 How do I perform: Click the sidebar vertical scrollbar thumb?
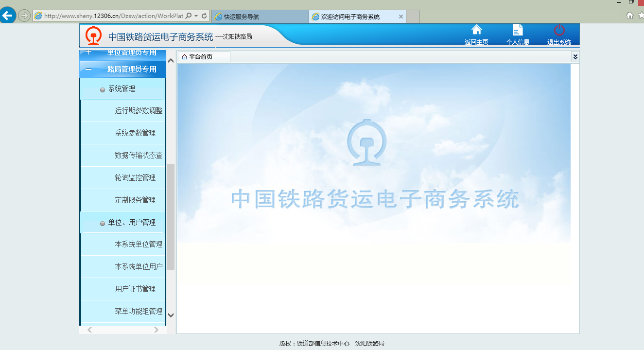point(171,217)
